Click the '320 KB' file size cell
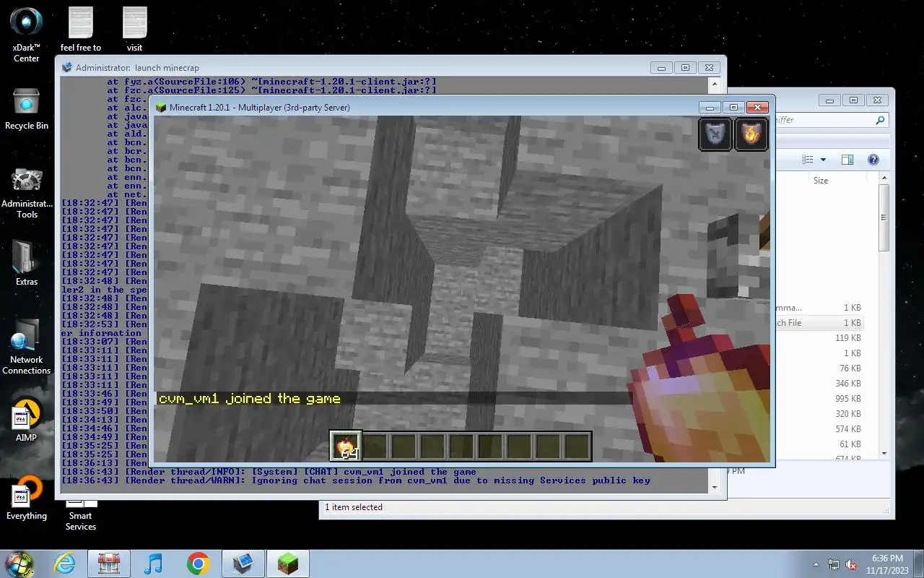Image resolution: width=924 pixels, height=578 pixels. [847, 413]
